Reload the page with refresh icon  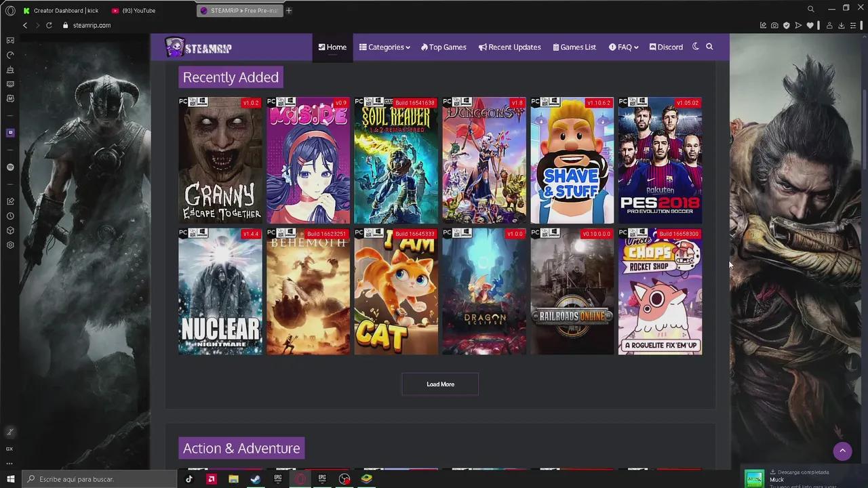(x=49, y=25)
